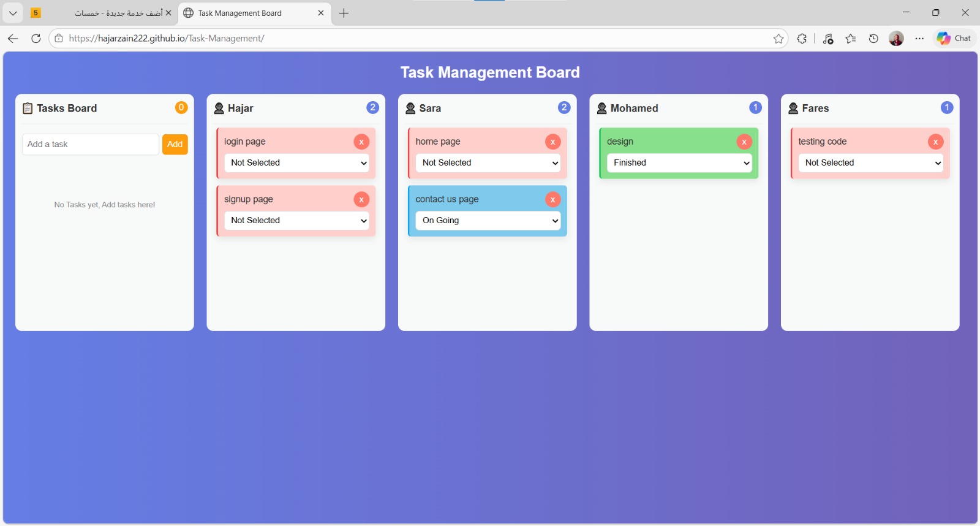Click the Tasks Board column title
980x526 pixels.
[x=67, y=109]
